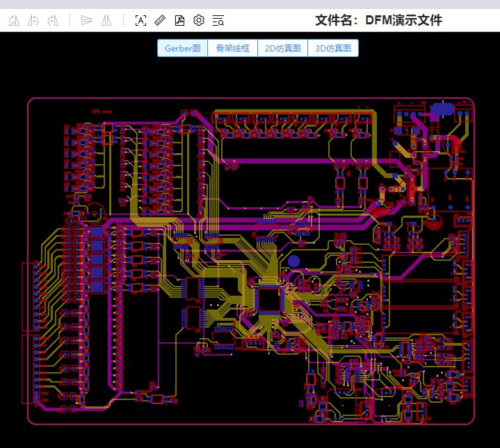
Task: Open the 2D仿真图 tab
Action: pyautogui.click(x=282, y=48)
